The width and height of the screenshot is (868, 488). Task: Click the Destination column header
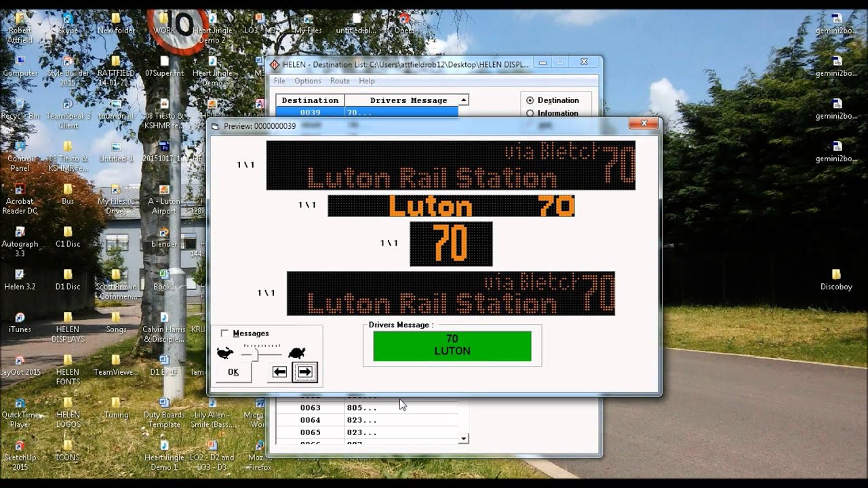click(310, 100)
